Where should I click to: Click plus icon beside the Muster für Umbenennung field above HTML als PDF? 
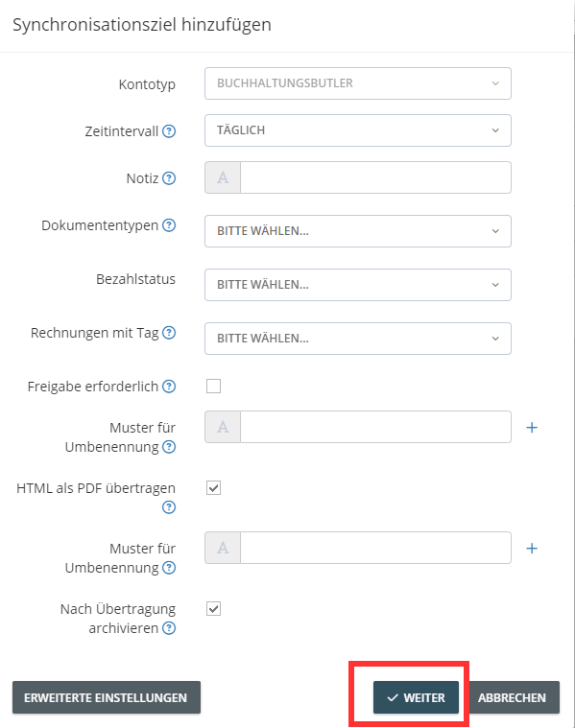(532, 428)
